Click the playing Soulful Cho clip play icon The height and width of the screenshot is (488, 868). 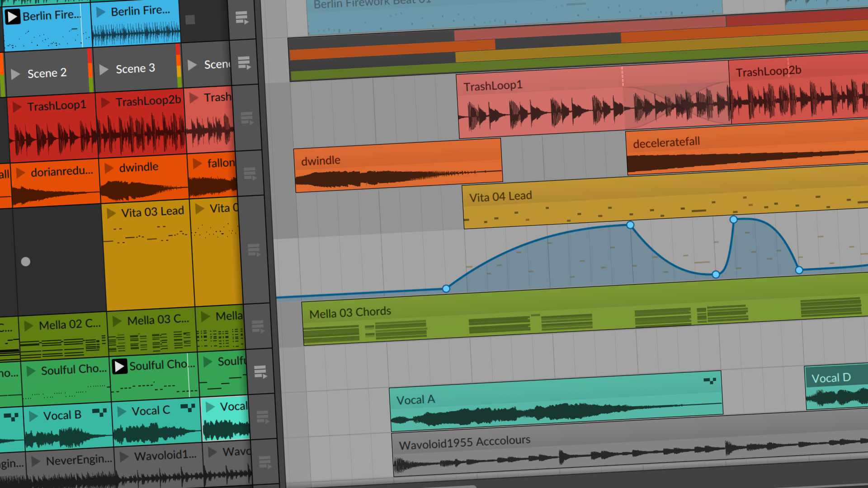120,366
